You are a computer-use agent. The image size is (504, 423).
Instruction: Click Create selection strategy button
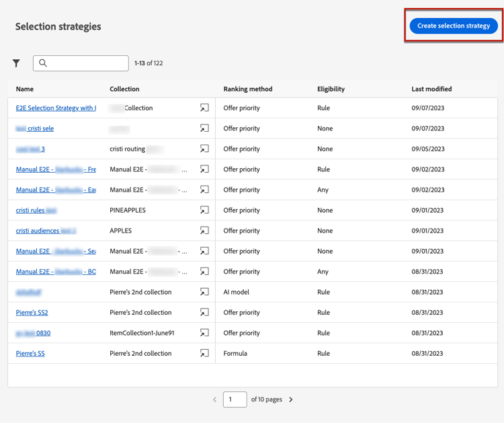[454, 26]
